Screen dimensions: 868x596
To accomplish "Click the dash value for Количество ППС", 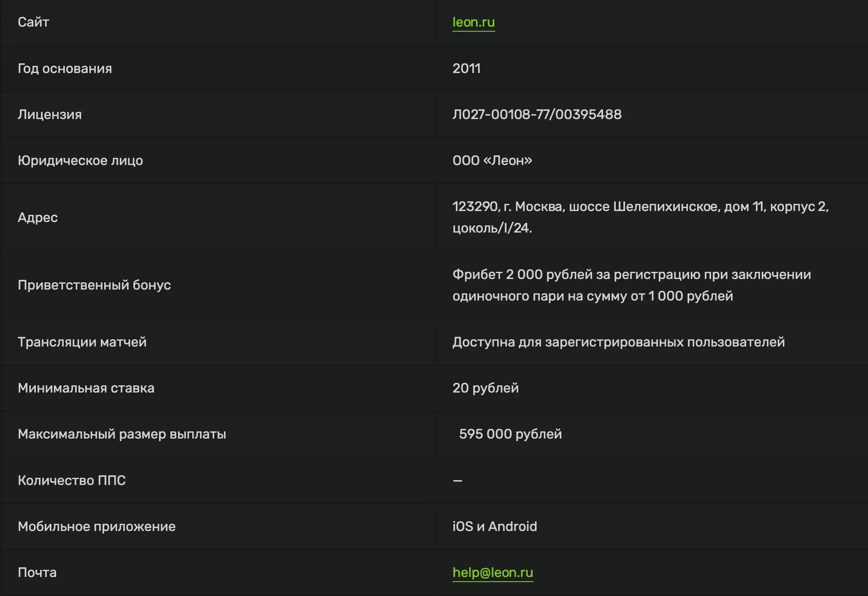I will pos(457,481).
